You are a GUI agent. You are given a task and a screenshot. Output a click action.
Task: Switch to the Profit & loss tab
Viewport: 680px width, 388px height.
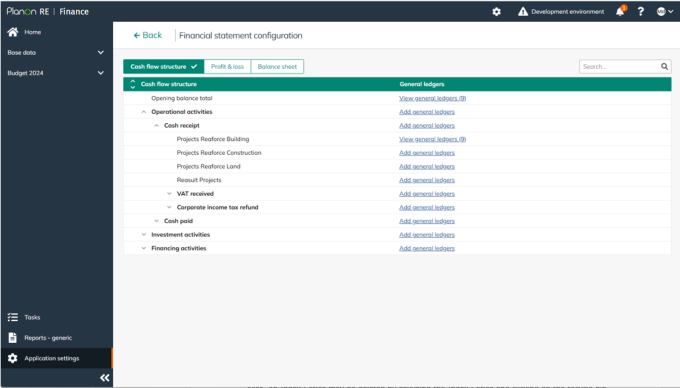[227, 66]
